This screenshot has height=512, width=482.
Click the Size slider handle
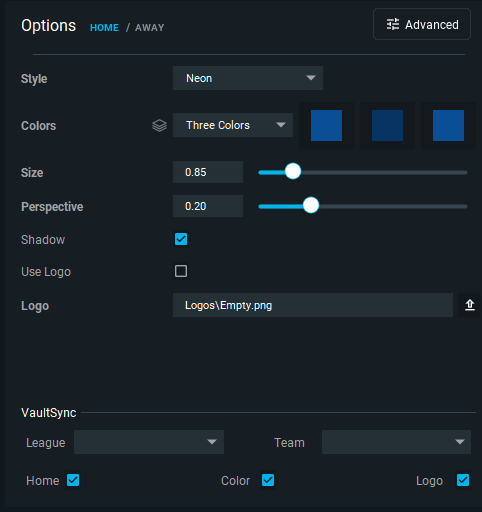pyautogui.click(x=293, y=171)
